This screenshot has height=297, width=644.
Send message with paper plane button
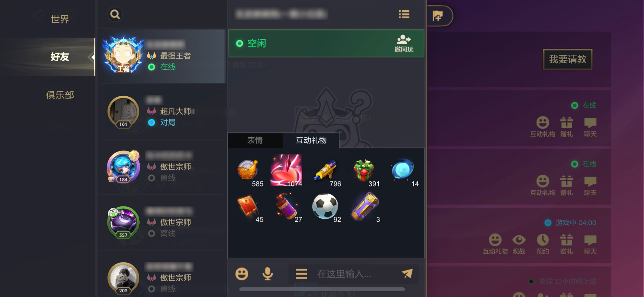click(x=407, y=274)
